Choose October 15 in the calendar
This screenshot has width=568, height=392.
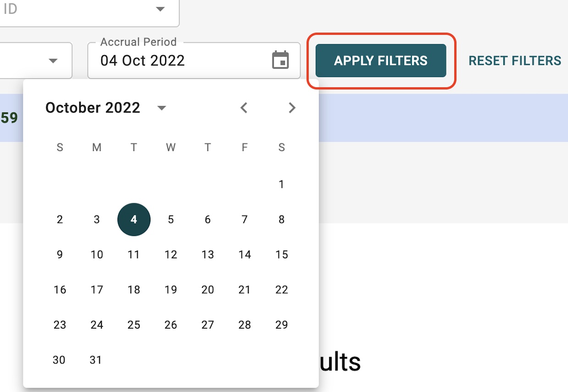[282, 255]
